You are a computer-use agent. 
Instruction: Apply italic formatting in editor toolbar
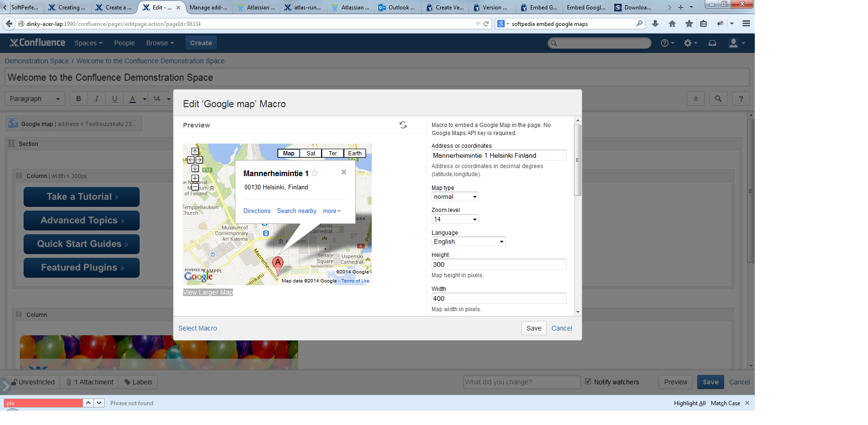point(97,99)
